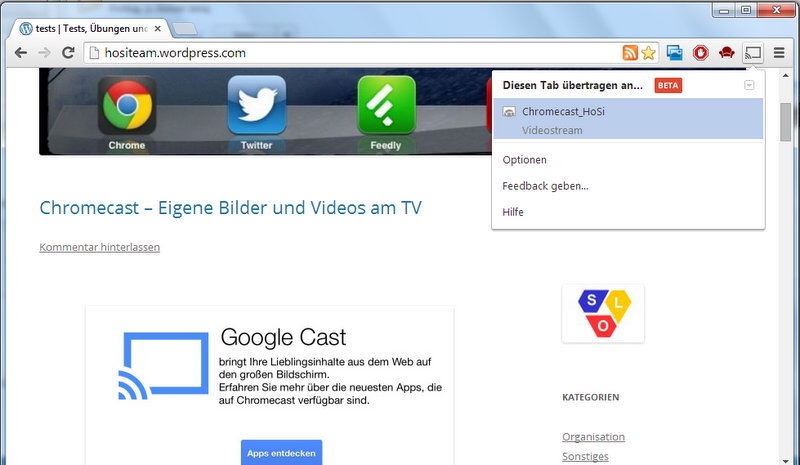Bookmark this page with the star icon
Image resolution: width=800 pixels, height=465 pixels.
[x=648, y=52]
